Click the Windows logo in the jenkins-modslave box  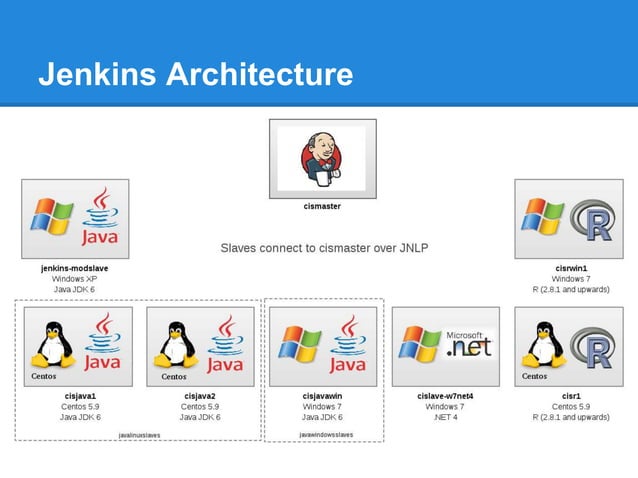pos(52,216)
